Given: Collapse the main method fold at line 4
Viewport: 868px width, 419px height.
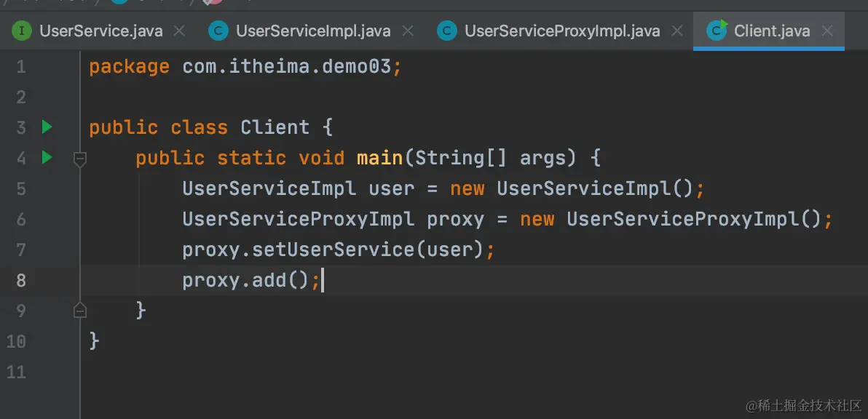Looking at the screenshot, I should (79, 160).
